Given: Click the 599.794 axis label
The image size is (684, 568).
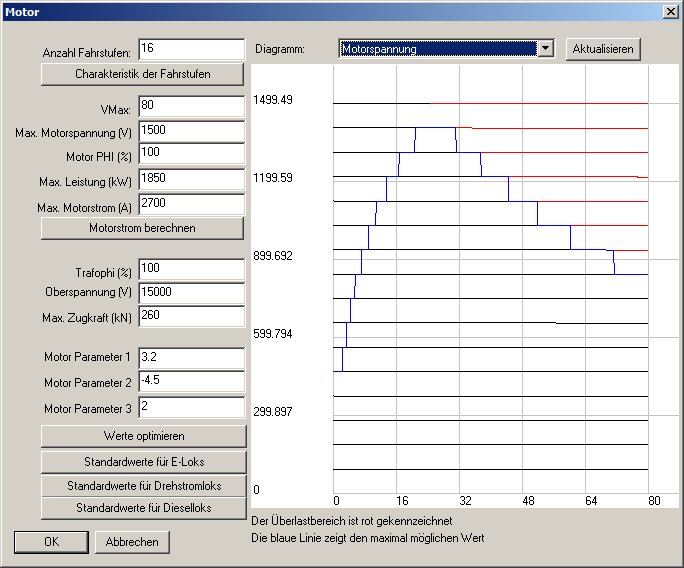Looking at the screenshot, I should [273, 334].
